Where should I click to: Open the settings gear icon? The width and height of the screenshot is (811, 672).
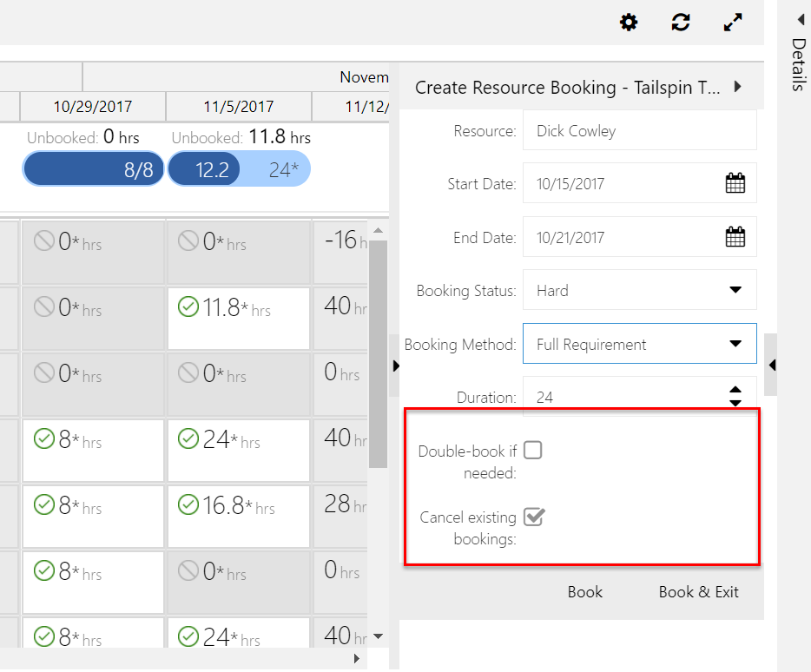tap(629, 23)
